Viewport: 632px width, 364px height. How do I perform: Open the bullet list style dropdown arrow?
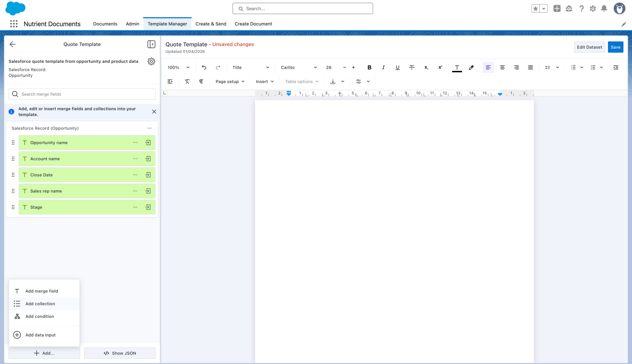(582, 67)
